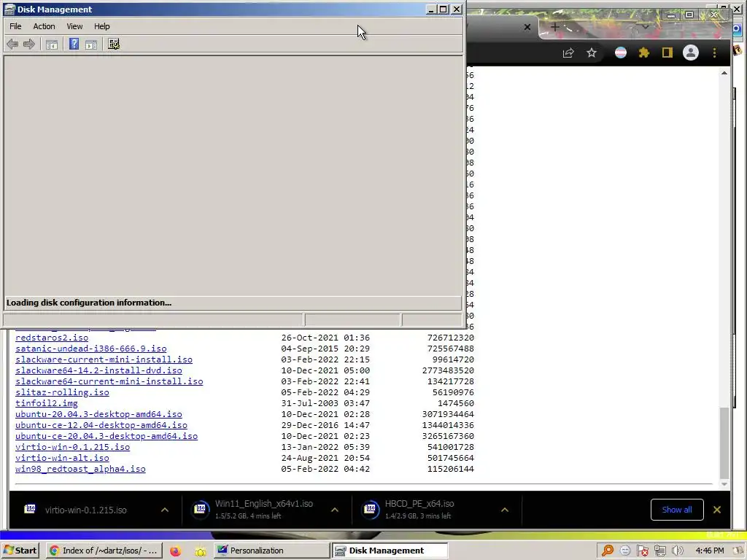This screenshot has width=747, height=560.
Task: Open the View menu
Action: pyautogui.click(x=74, y=26)
